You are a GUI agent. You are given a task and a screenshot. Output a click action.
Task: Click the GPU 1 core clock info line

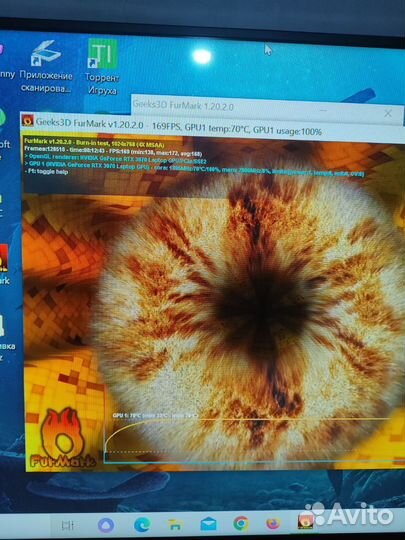coord(194,168)
